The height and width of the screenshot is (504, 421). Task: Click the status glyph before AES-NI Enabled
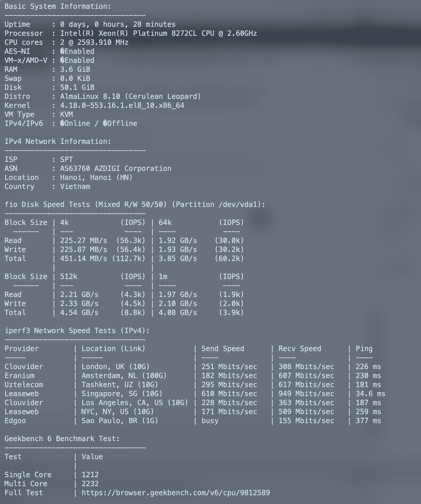62,51
